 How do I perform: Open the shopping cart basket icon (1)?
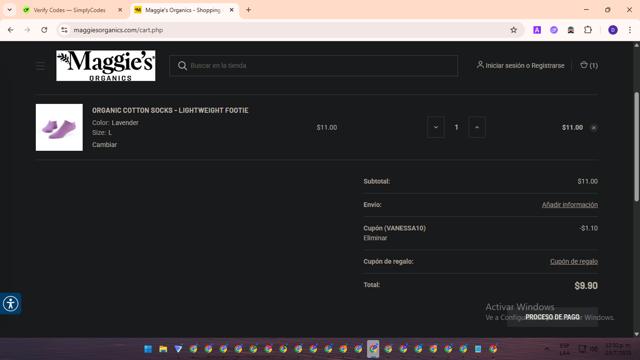pyautogui.click(x=589, y=65)
